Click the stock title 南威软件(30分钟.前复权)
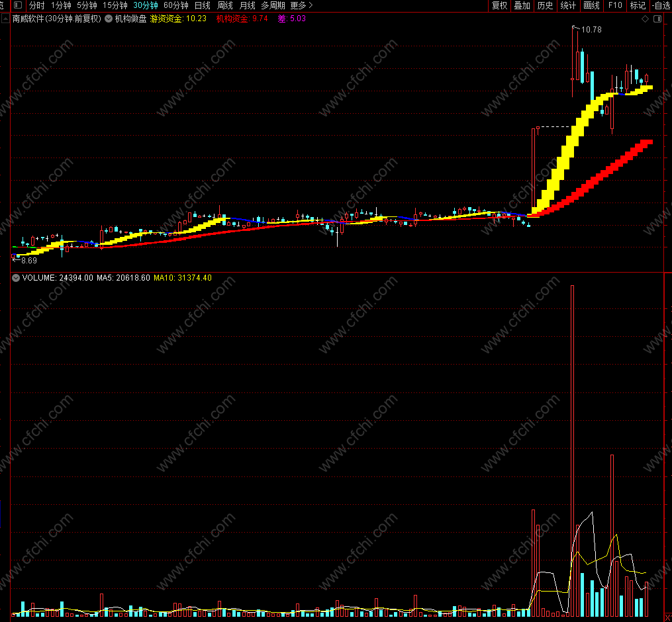The image size is (672, 622). point(56,19)
